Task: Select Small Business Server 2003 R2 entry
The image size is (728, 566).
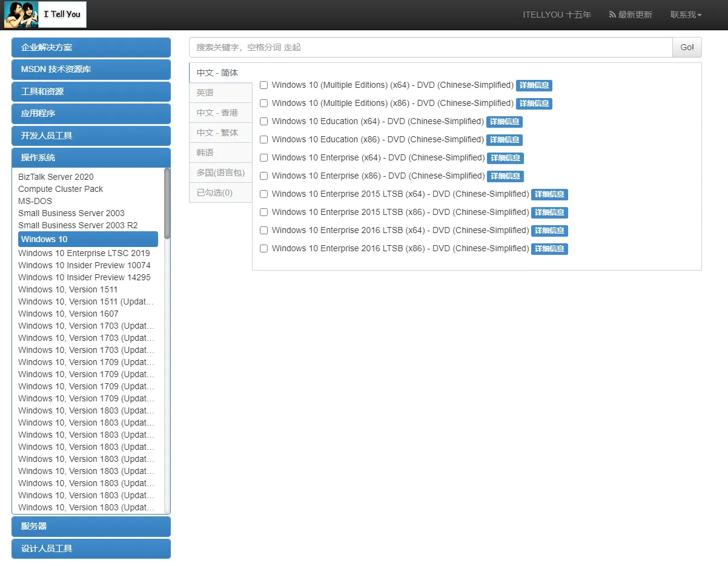Action: (78, 225)
